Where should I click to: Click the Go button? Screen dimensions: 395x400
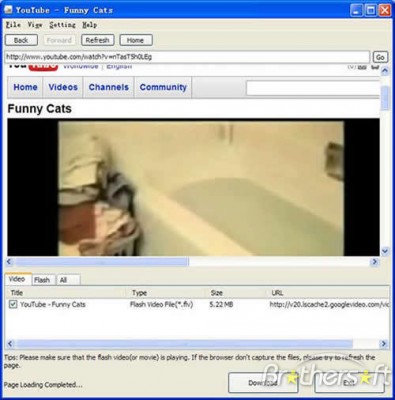coord(380,57)
